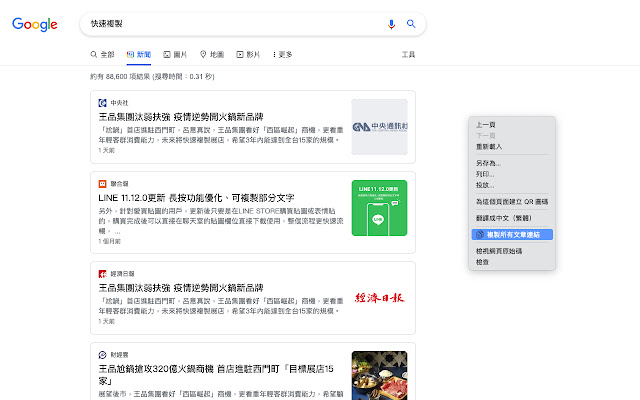
Task: Click the 中央社 article snippet text
Action: pos(221,135)
